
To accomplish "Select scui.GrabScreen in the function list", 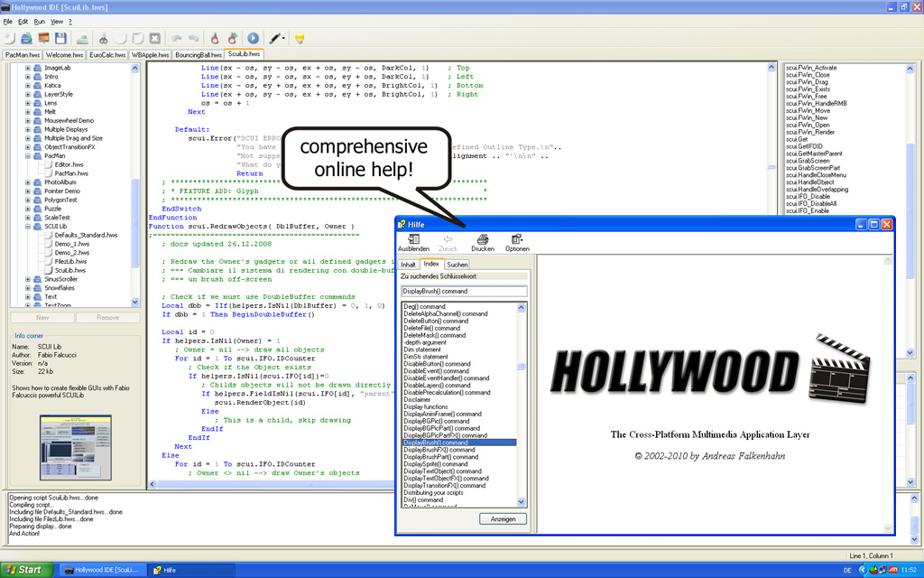I will tap(808, 161).
